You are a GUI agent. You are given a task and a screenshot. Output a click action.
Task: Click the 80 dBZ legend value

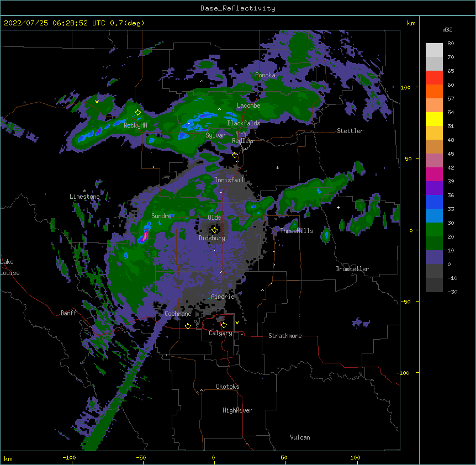[451, 44]
